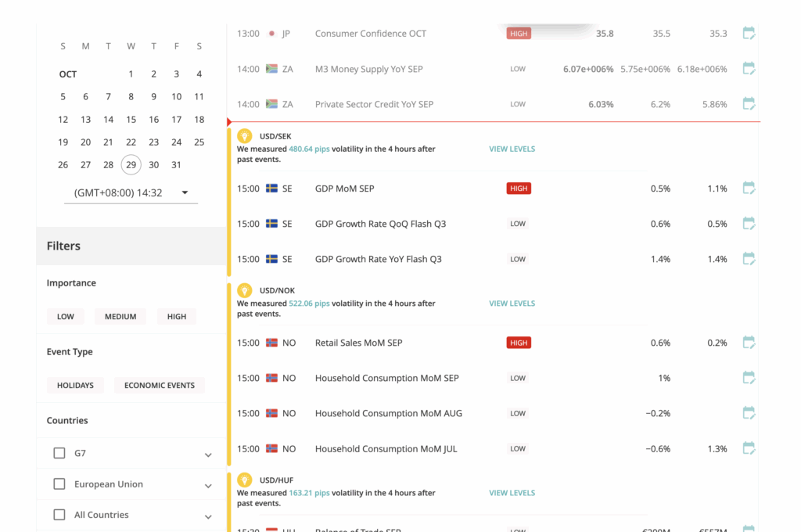Click the USD/NOK lightbulb insight icon
801x532 pixels.
(244, 290)
